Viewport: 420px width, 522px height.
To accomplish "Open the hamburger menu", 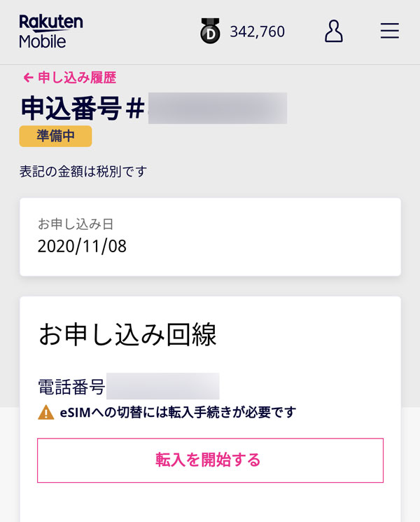I will [x=389, y=32].
